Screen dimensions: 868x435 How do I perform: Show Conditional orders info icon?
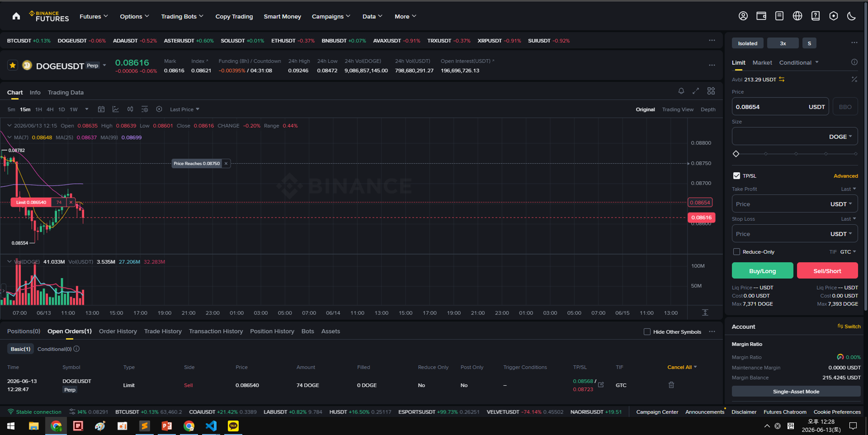(x=77, y=349)
